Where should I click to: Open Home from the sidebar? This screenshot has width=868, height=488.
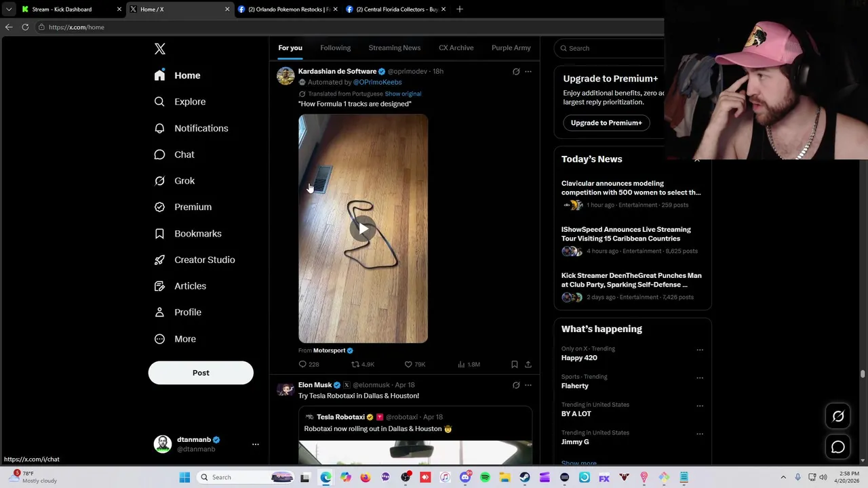click(177, 75)
